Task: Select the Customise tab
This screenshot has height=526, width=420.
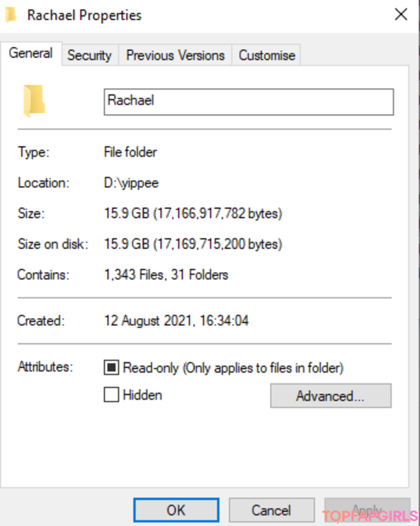Action: 267,55
